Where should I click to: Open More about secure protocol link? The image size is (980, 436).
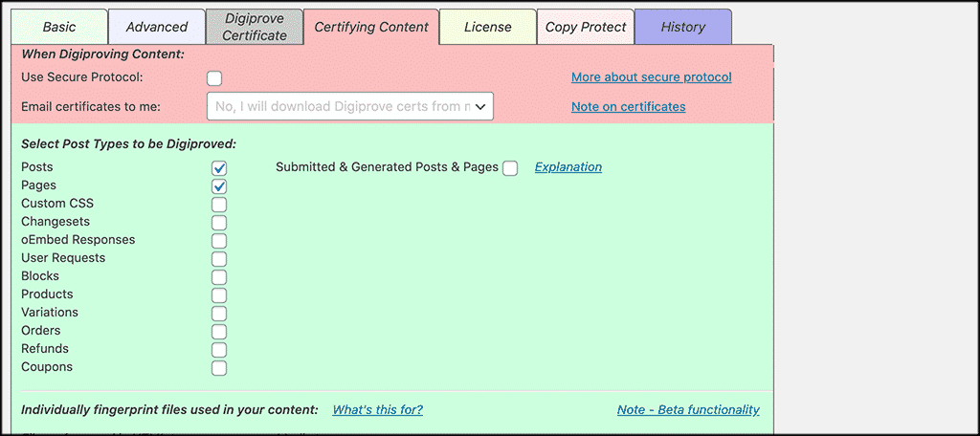651,77
